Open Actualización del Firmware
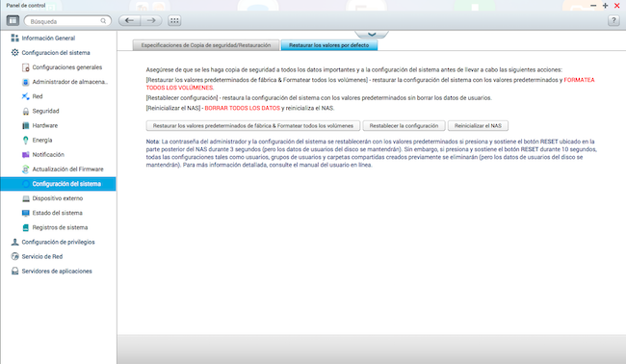 click(x=67, y=169)
